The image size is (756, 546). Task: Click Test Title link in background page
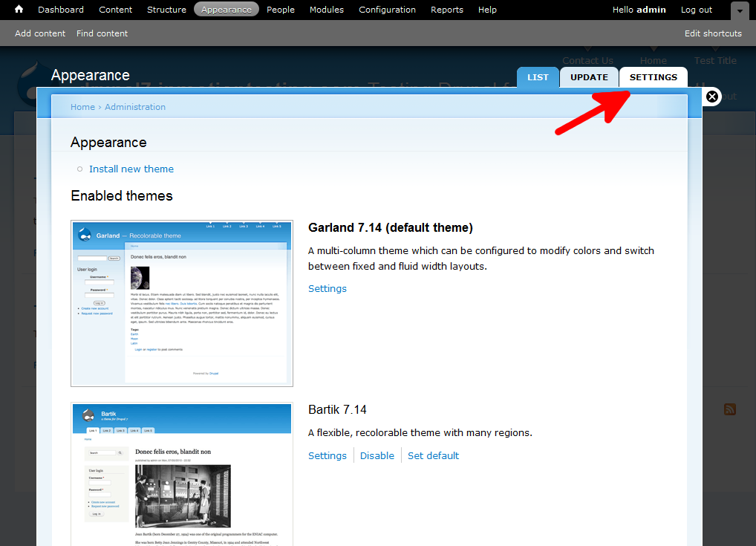pos(715,61)
